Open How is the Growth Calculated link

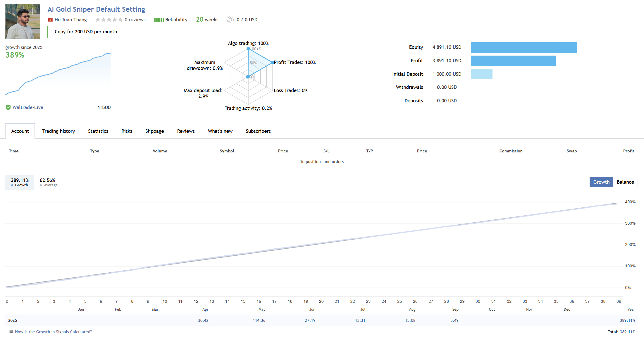point(53,332)
